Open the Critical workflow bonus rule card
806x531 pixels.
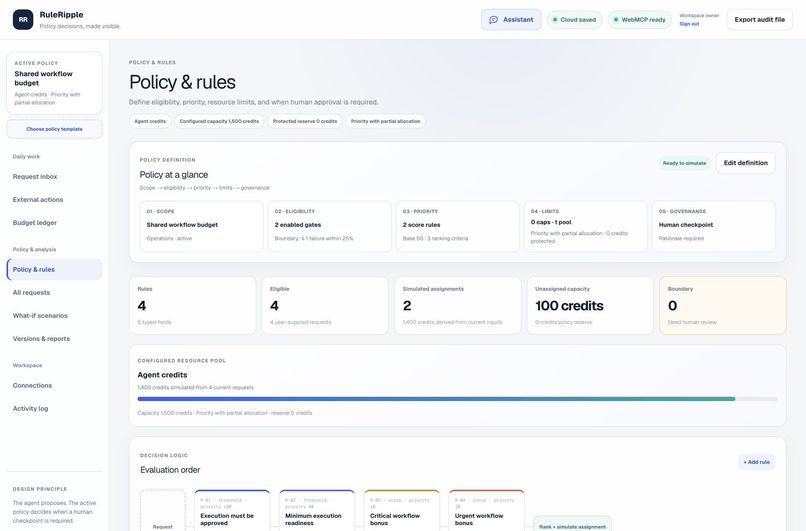402,510
